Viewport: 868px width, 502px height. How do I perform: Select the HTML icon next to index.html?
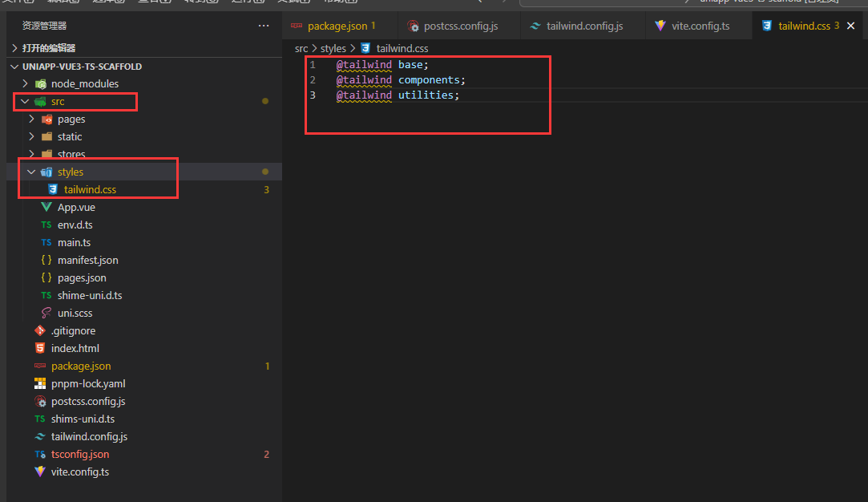coord(40,348)
